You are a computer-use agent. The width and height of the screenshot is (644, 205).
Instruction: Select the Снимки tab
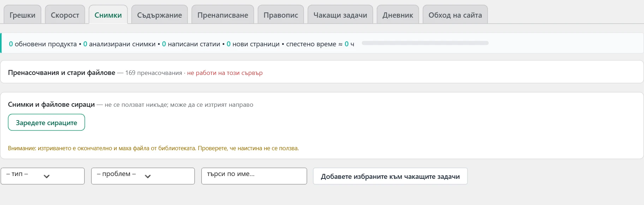pyautogui.click(x=108, y=14)
